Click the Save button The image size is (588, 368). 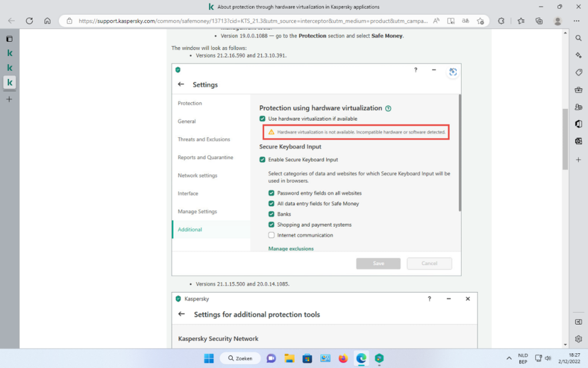[x=378, y=263]
